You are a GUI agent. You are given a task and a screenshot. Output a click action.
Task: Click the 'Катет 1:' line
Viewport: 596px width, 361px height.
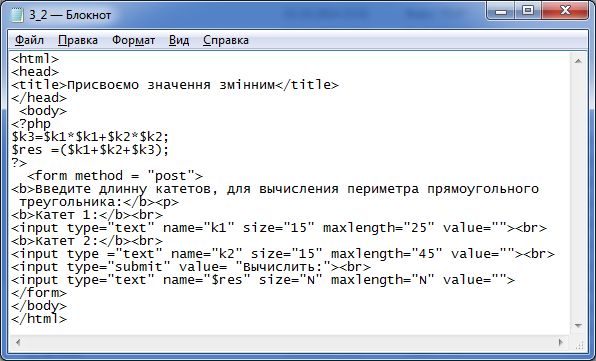[x=87, y=215]
